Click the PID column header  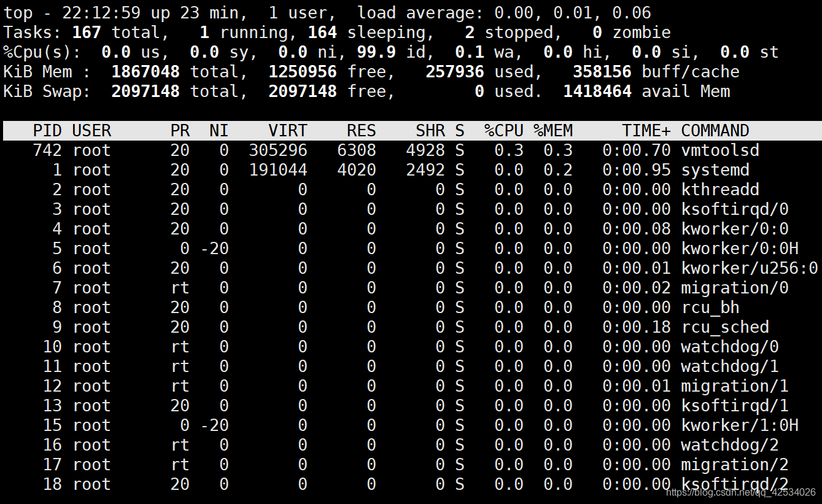(47, 131)
